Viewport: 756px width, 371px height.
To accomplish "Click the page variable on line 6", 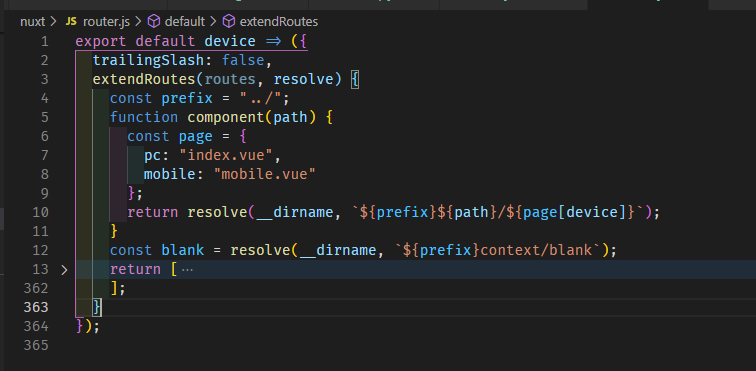I will tap(196, 136).
